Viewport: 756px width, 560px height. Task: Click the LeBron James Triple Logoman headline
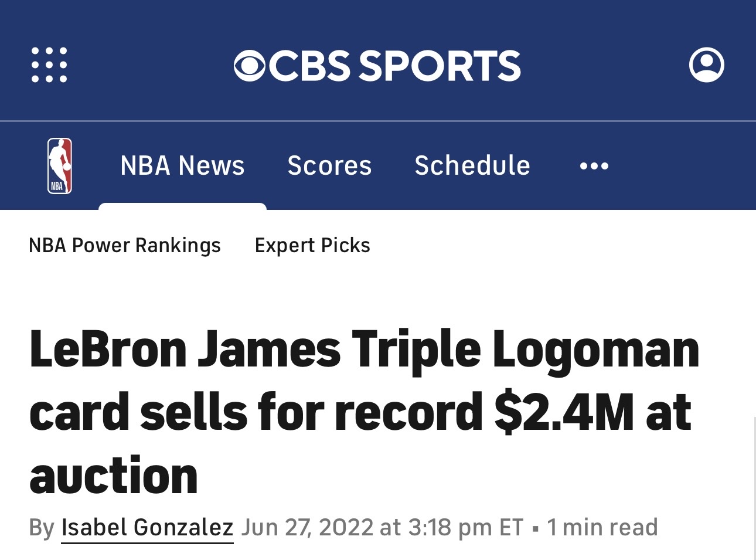[x=363, y=412]
